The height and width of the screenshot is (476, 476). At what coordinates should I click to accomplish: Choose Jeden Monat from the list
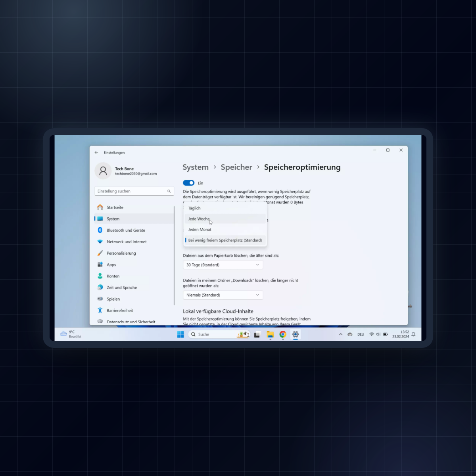225,230
